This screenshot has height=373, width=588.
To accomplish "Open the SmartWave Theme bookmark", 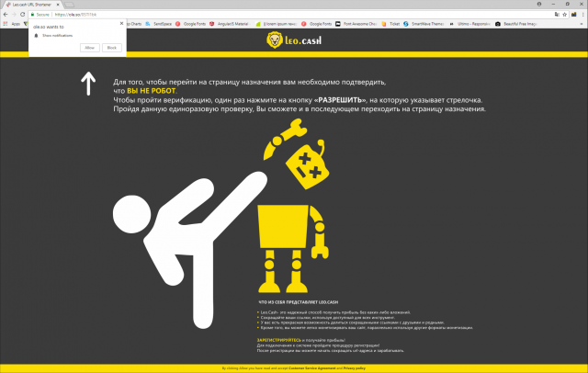I will [424, 24].
